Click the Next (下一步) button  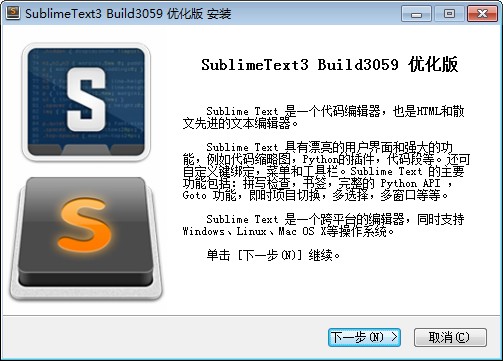click(x=364, y=337)
